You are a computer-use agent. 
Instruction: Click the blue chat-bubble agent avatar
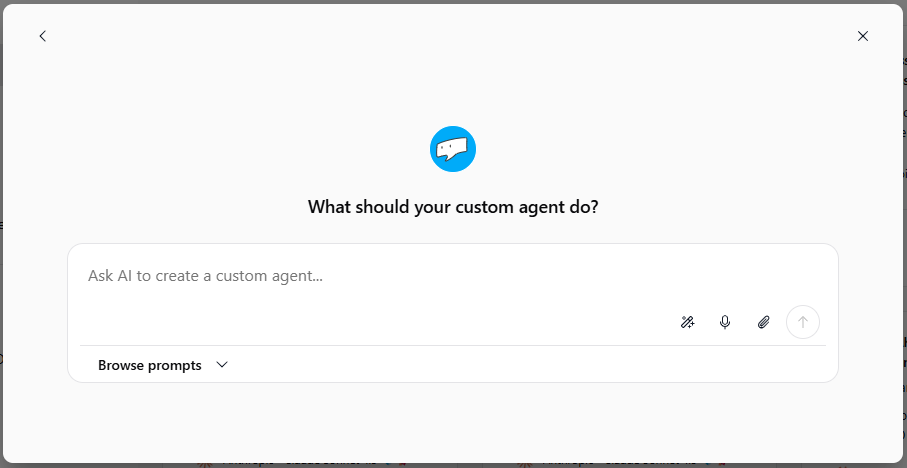tap(453, 149)
